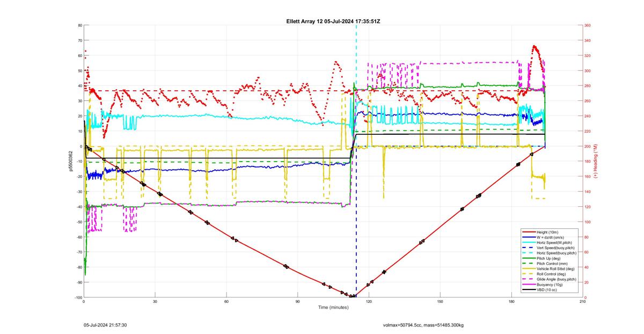Viewport: 644px width, 334px height.
Task: Click the x-axis tick label '210'
Action: (582, 302)
